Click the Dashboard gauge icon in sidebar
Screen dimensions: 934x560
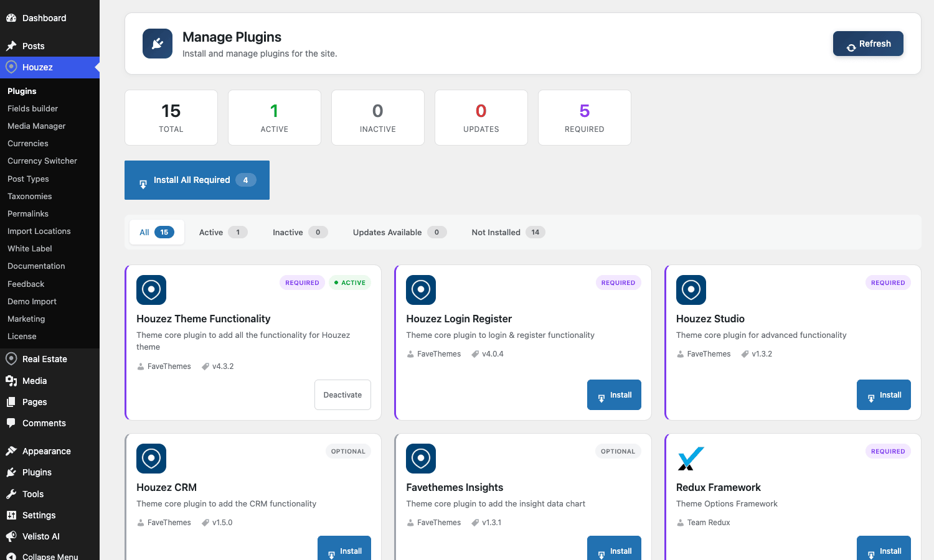tap(11, 18)
